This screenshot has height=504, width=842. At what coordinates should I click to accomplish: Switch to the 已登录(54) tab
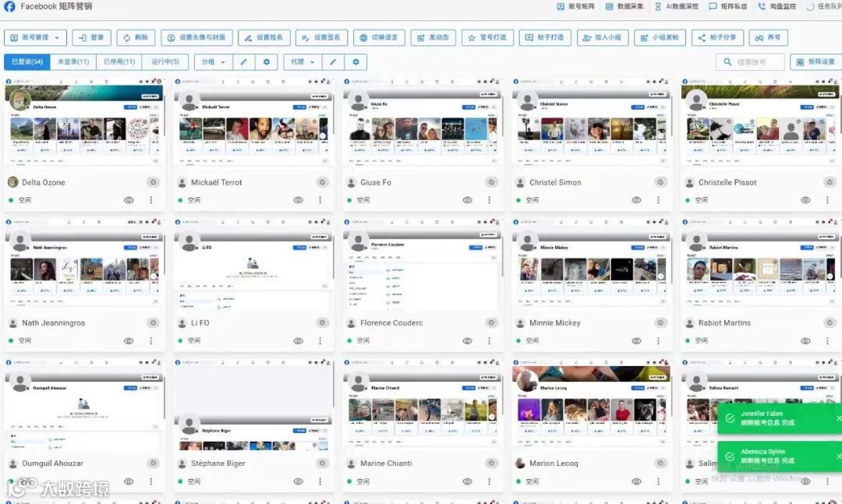point(27,62)
